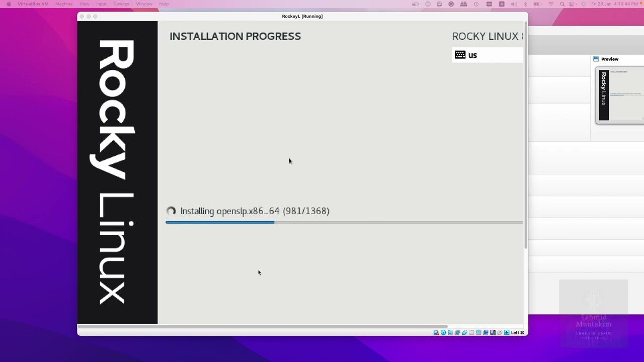Click the 'RockeyL [Running]' window title

point(302,16)
